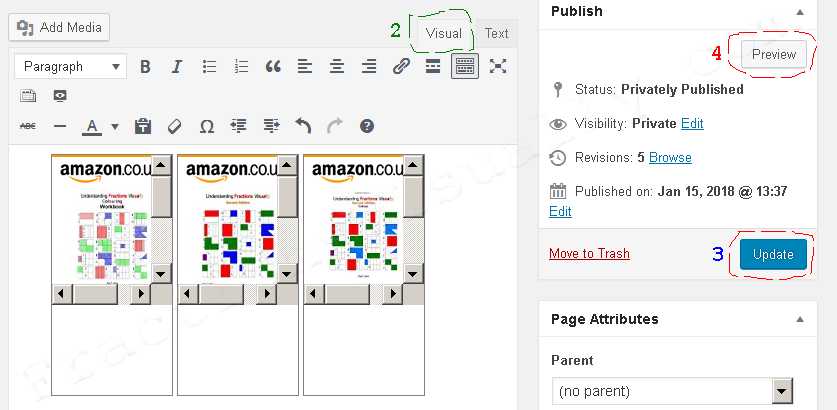Align text left
The image size is (837, 410).
pos(305,67)
